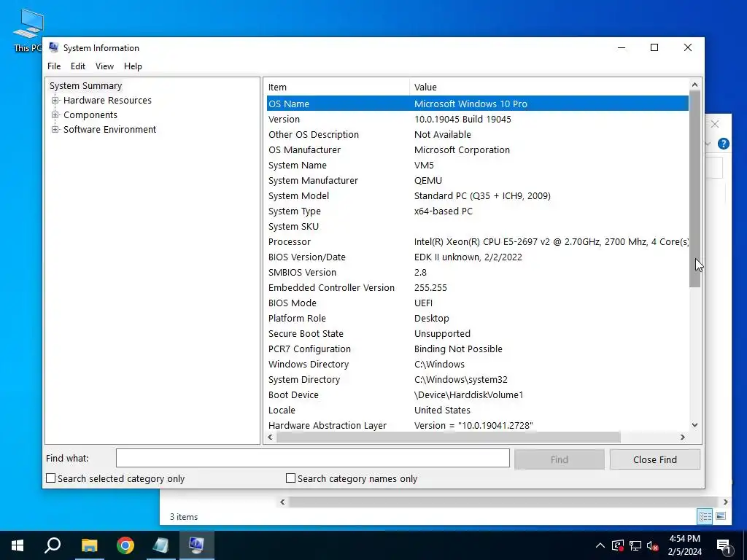Click the Value column header

(549, 87)
